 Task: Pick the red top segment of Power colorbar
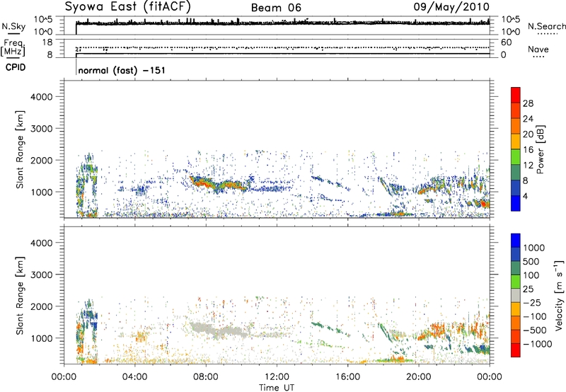coord(516,96)
